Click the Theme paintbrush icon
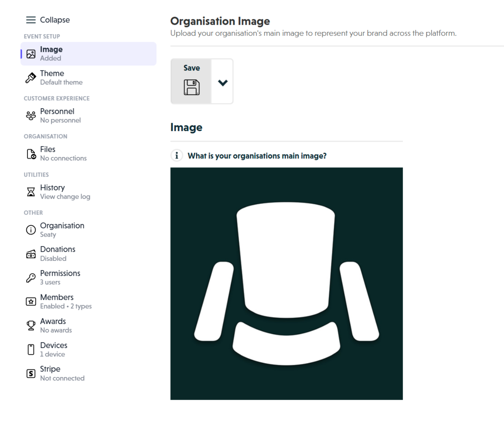The image size is (504, 432). click(31, 78)
